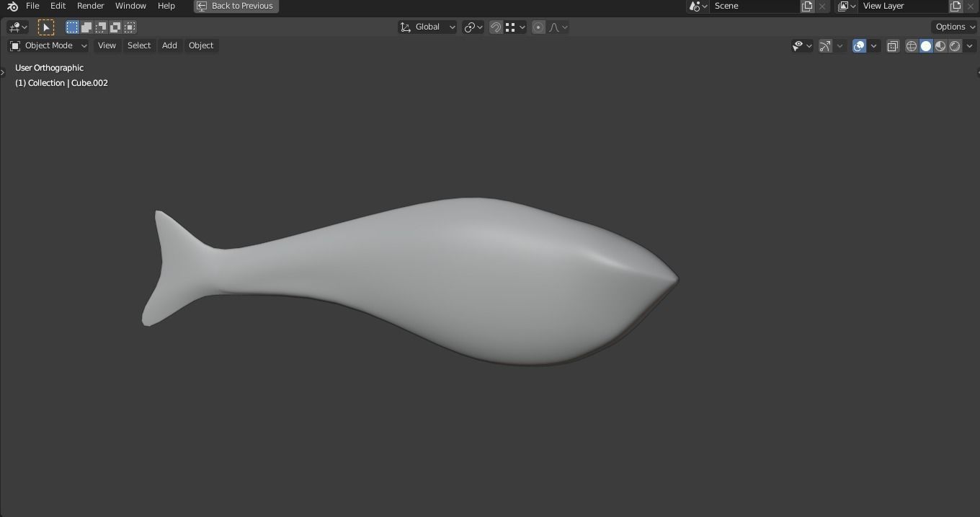Switch to Rendered viewport shading

[x=955, y=46]
